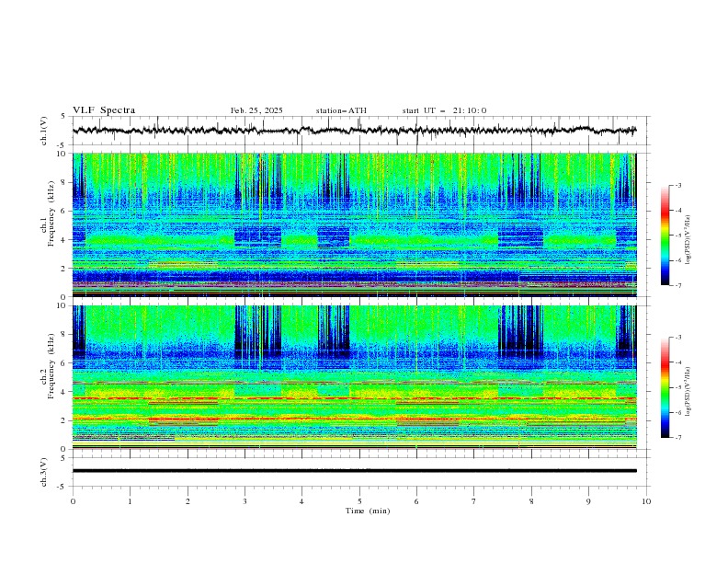Click the ch.1 voltage waveform trace
Image resolution: width=728 pixels, height=563 pixels.
(354, 131)
